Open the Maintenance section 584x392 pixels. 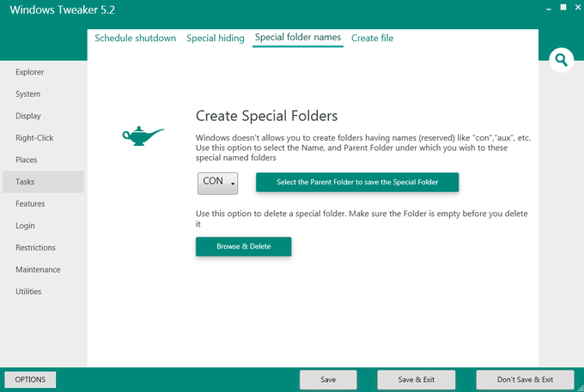43,269
